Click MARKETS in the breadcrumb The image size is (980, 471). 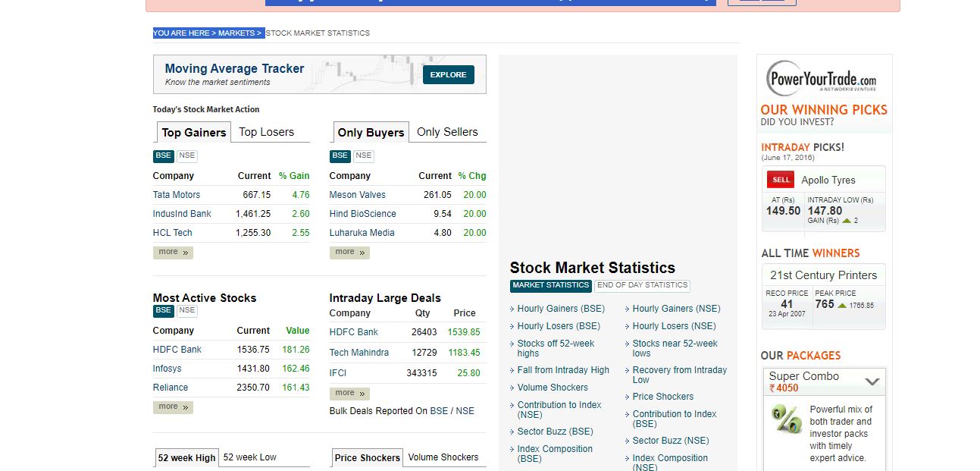click(236, 33)
